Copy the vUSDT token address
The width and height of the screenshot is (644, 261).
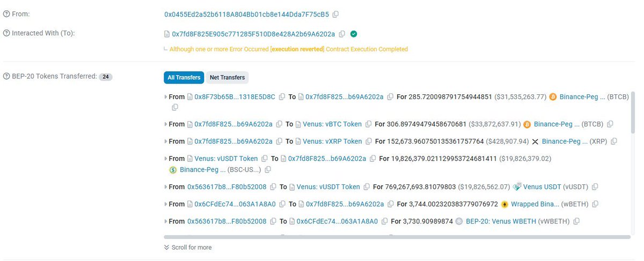pos(595,187)
